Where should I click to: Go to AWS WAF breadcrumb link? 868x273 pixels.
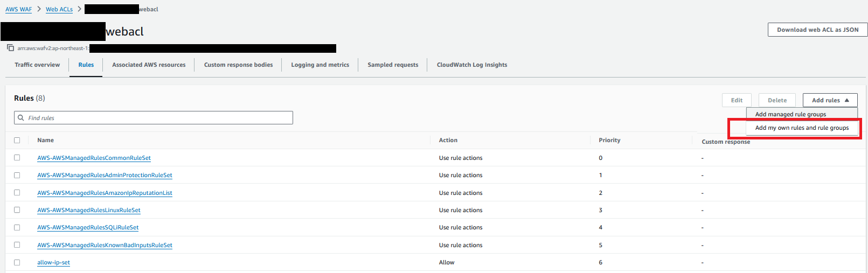click(18, 9)
